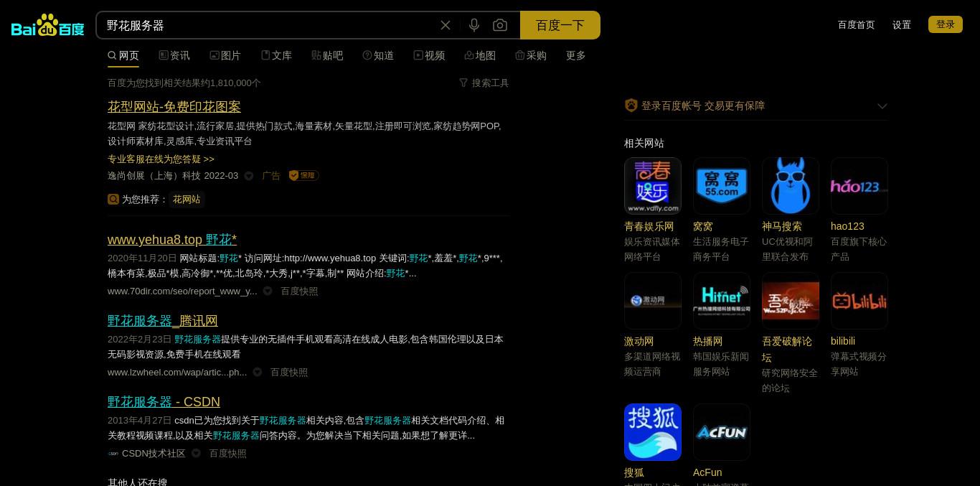Image resolution: width=980 pixels, height=486 pixels.
Task: Click bilibili text link
Action: click(843, 341)
